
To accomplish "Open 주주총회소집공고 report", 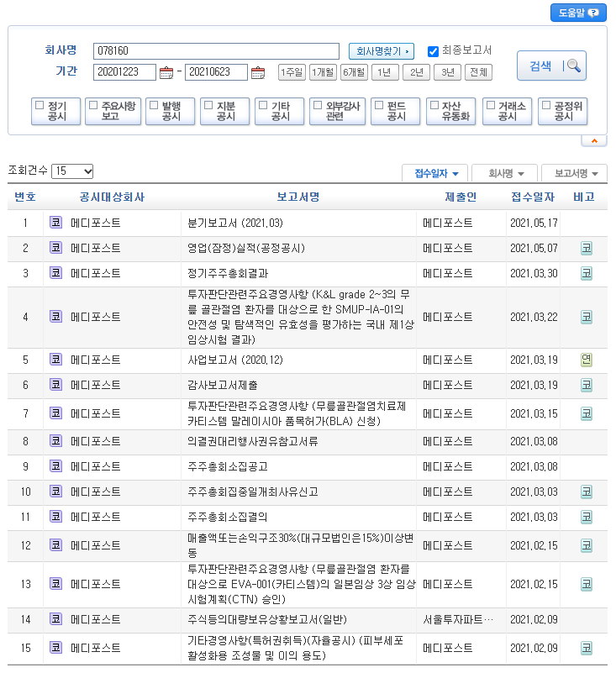I will [x=228, y=466].
